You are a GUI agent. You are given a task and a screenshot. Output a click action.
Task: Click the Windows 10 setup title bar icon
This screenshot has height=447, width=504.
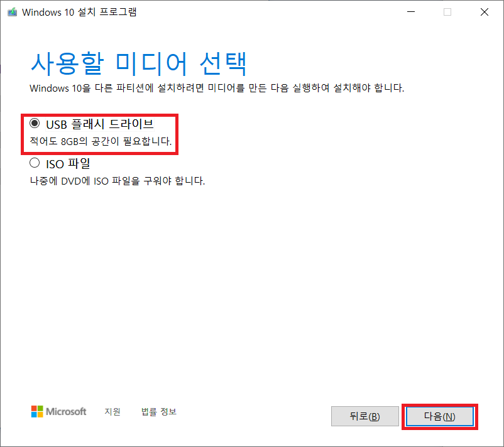click(x=12, y=12)
